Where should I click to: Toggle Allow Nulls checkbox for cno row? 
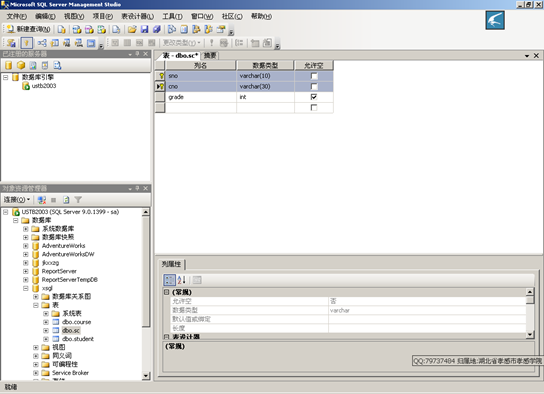coord(314,86)
